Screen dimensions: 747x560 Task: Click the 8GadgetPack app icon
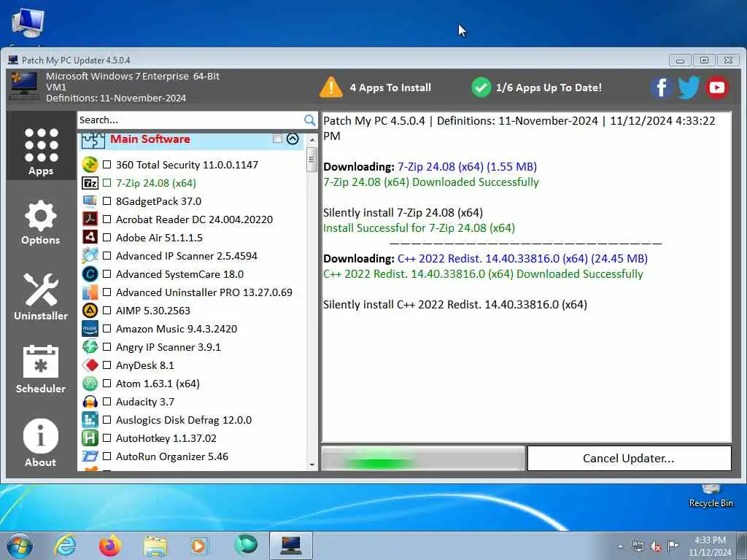[90, 201]
